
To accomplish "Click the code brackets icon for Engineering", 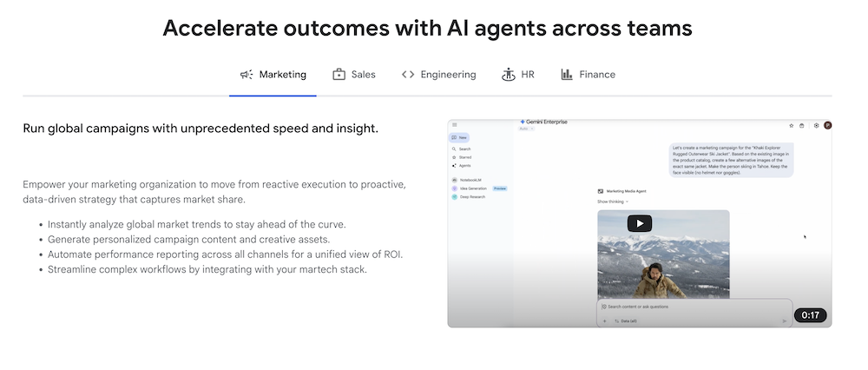I will (408, 75).
